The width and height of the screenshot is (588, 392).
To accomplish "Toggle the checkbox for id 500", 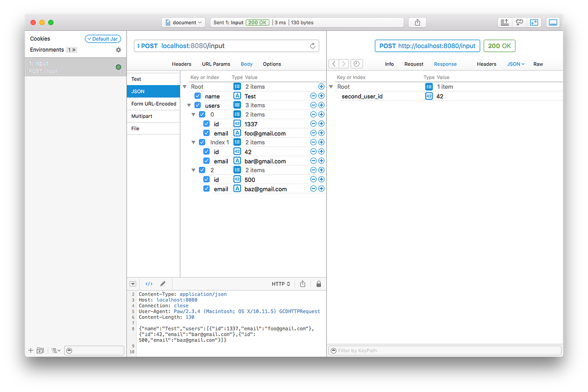I will (206, 180).
